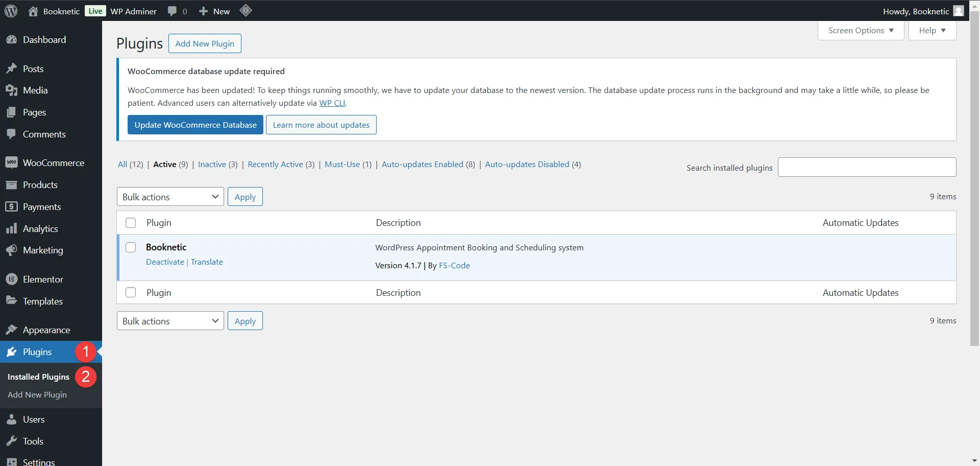Click the scrollbar down arrow

click(x=974, y=461)
